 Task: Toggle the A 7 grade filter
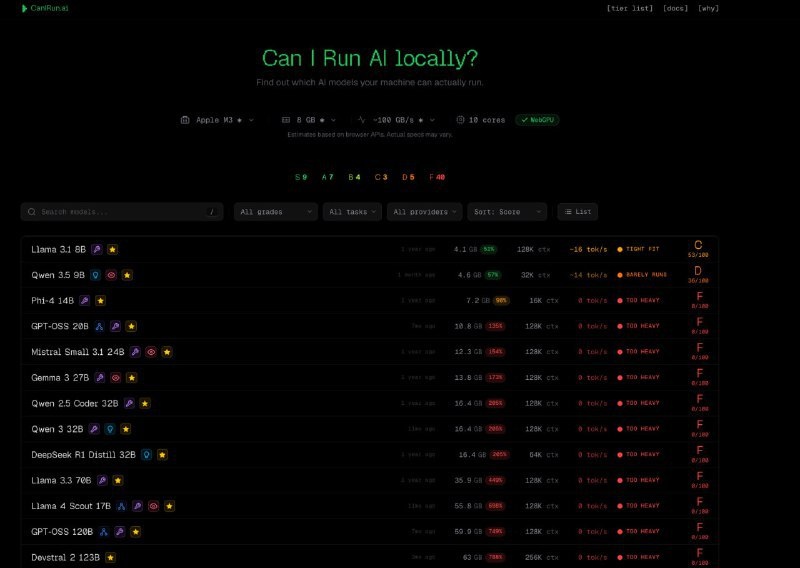tap(328, 177)
